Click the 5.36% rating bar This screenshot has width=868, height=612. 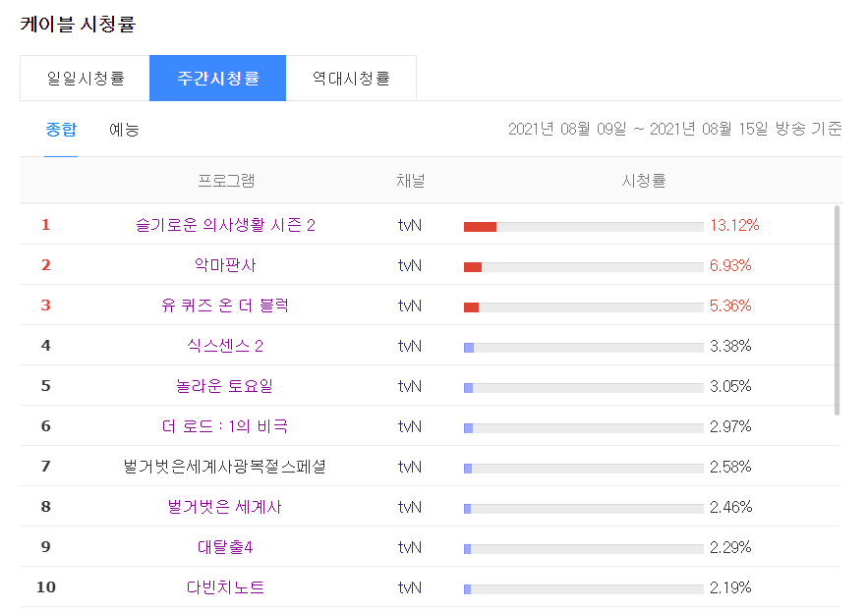(x=584, y=307)
